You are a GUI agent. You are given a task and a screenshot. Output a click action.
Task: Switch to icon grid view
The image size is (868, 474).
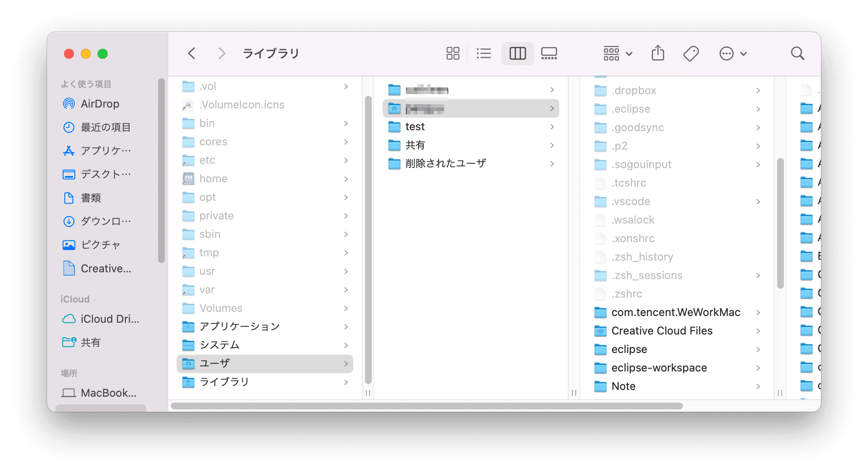click(x=453, y=53)
